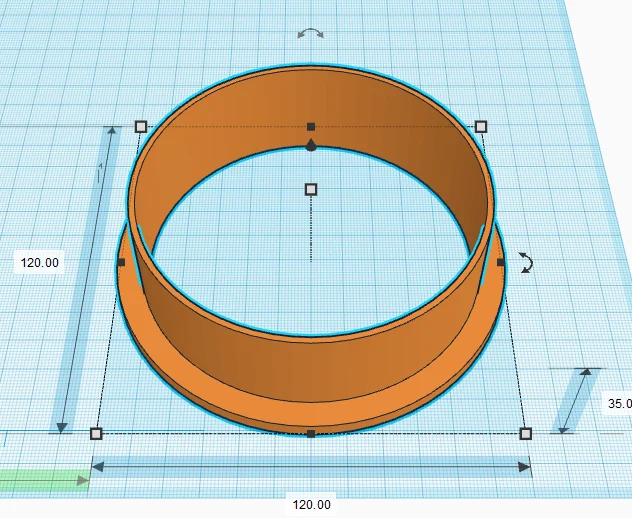Edit the bottom 120.00 dimension field

click(311, 504)
